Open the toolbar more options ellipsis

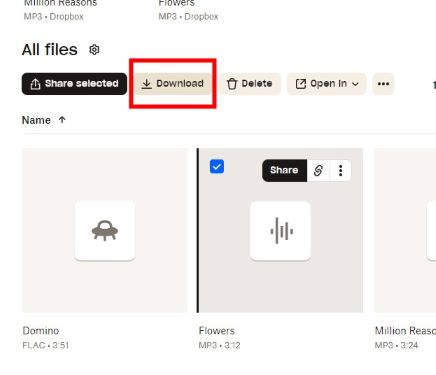pos(383,84)
